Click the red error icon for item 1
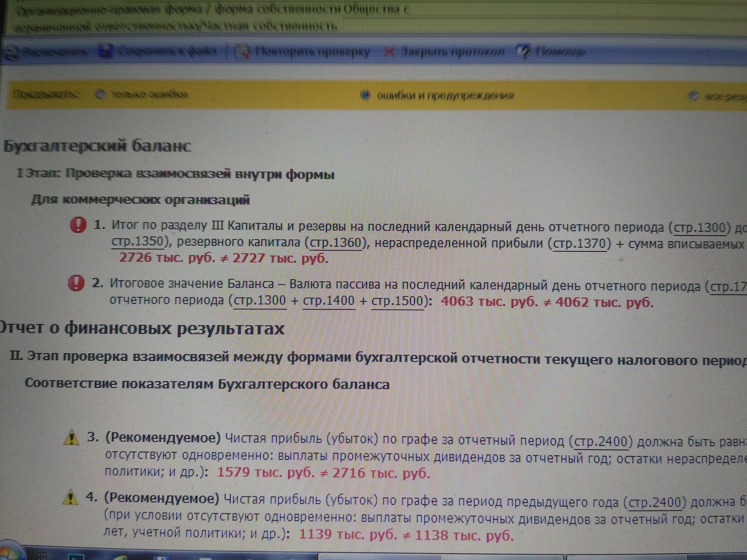Screen dimensions: 747x560 (x=78, y=225)
